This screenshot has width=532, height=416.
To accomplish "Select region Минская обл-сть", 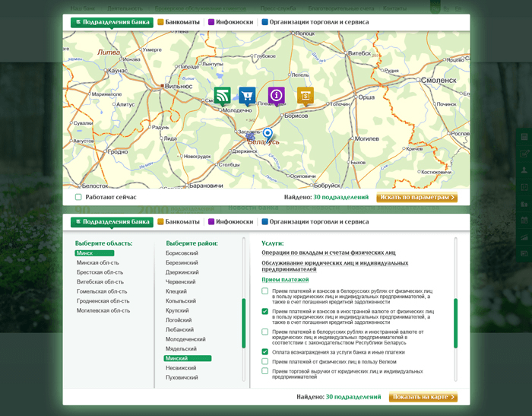I will pyautogui.click(x=98, y=262).
